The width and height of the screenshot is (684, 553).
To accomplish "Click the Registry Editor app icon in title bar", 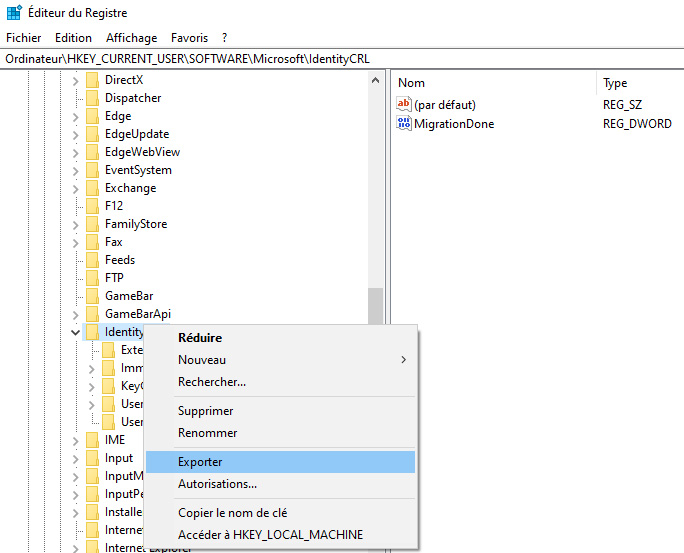I will click(14, 13).
